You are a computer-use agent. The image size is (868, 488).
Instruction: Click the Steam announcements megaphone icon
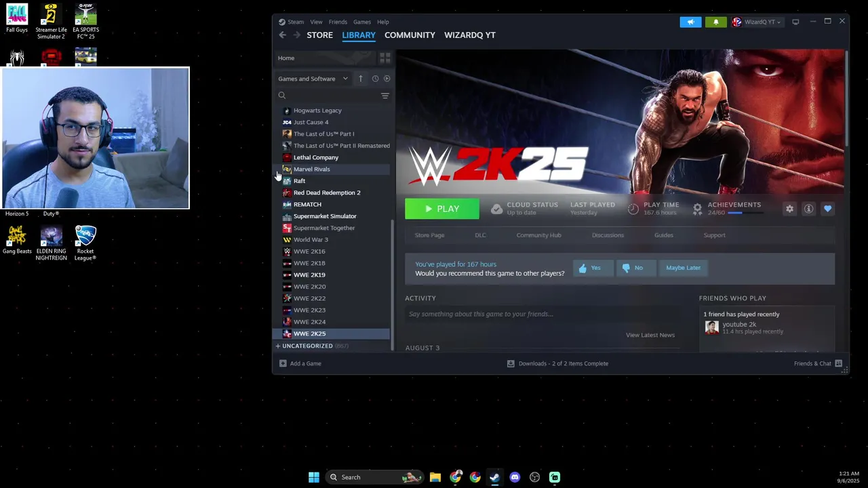tap(690, 22)
